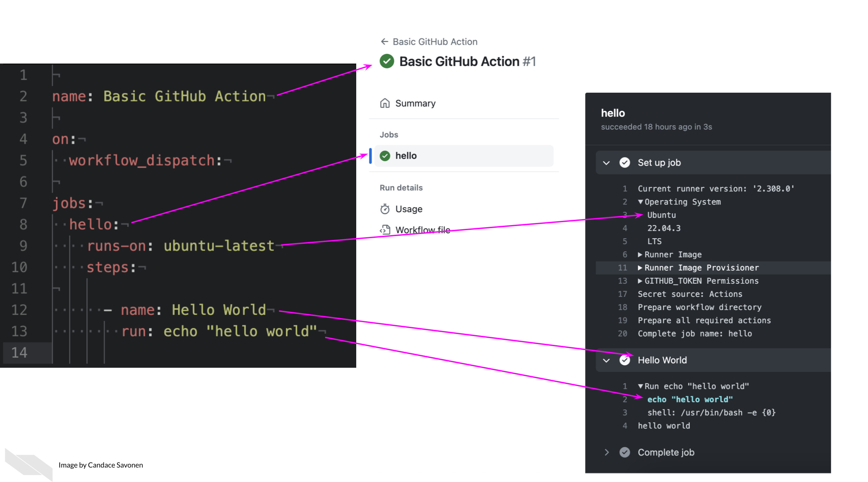Click the Ubuntu log line
The image size is (868, 482).
pos(661,215)
